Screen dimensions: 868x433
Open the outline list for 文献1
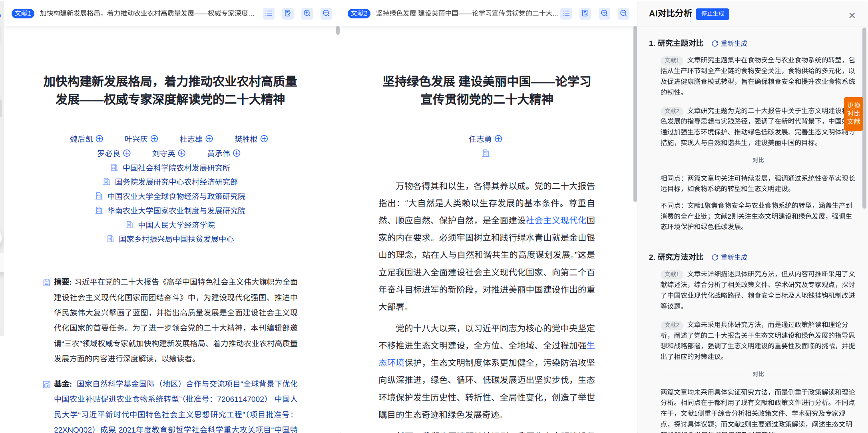269,13
